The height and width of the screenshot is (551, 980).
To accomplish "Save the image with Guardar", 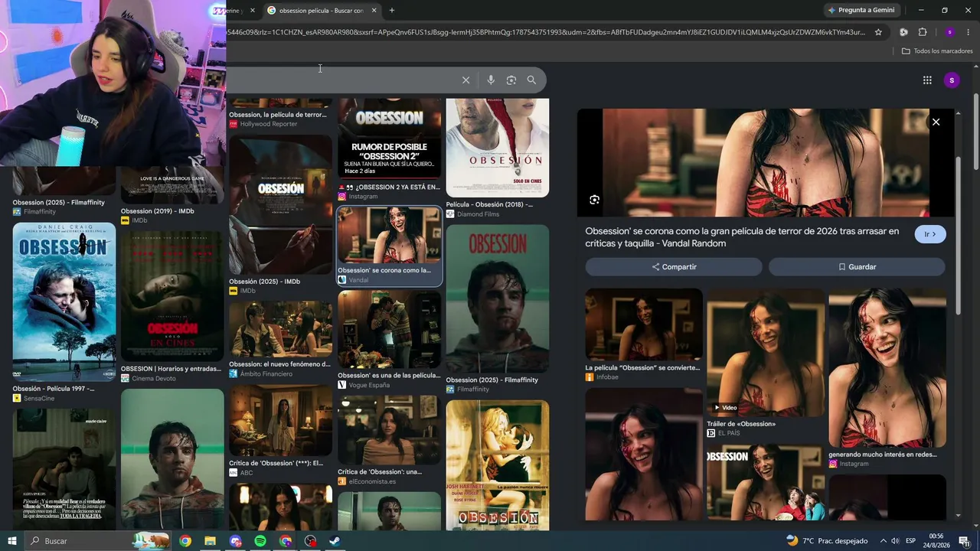I will (857, 267).
